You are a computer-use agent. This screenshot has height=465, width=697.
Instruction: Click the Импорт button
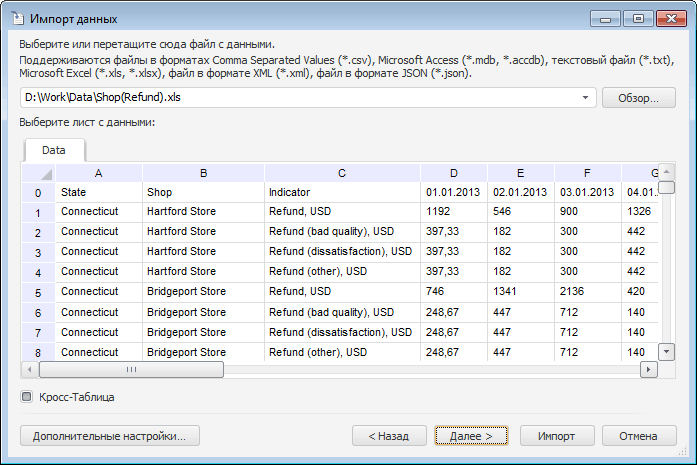(556, 436)
